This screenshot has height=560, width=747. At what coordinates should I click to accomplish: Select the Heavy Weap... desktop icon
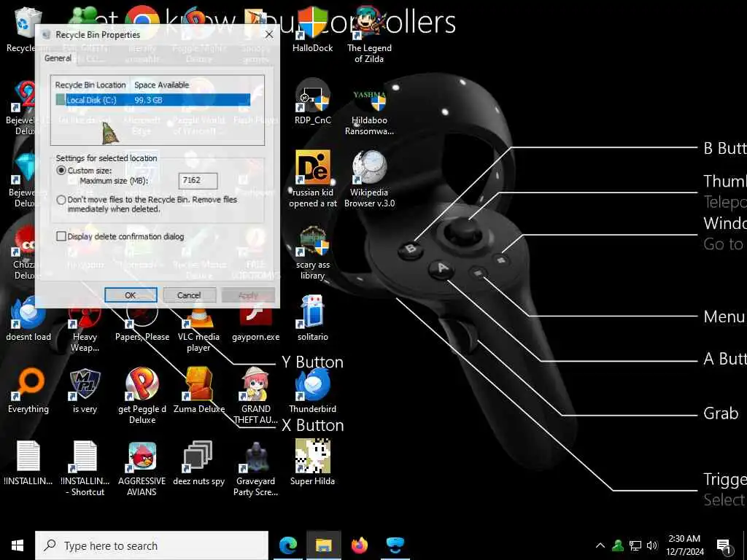85,330
